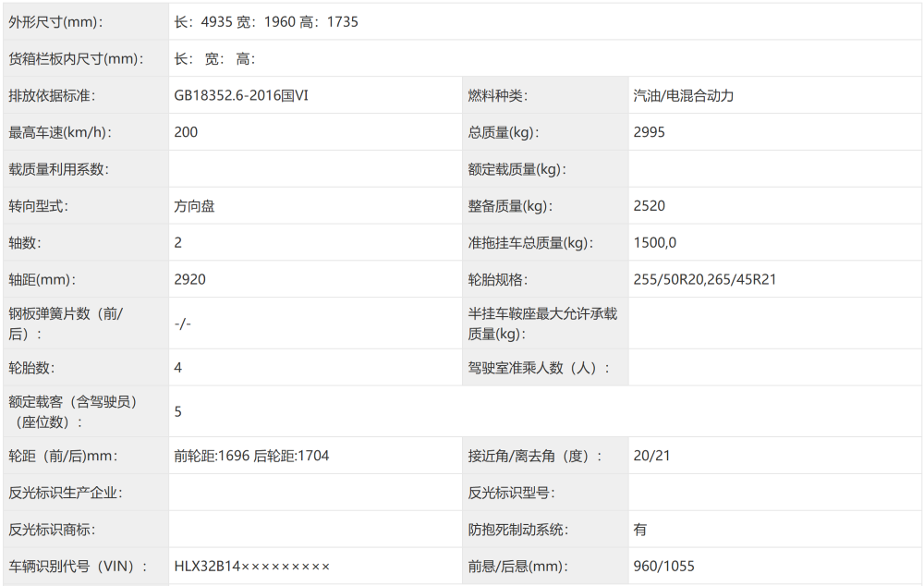Image resolution: width=924 pixels, height=586 pixels.
Task: Select the 接近角/离去角(度) label
Action: [535, 456]
